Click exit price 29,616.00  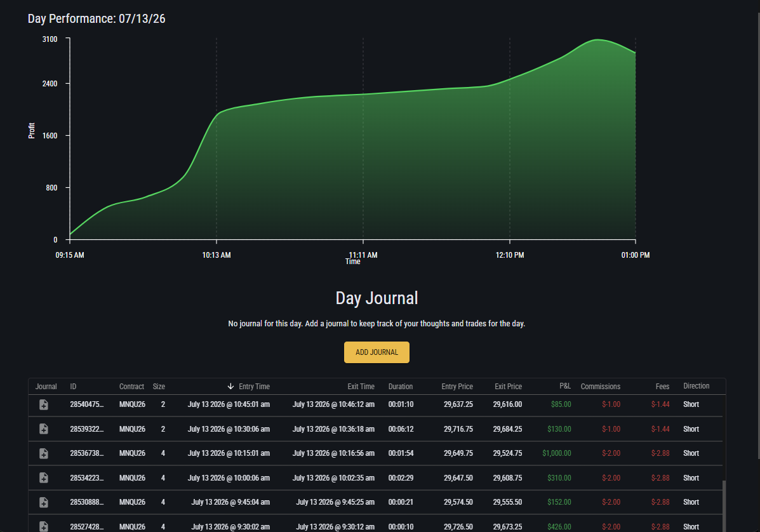(507, 404)
